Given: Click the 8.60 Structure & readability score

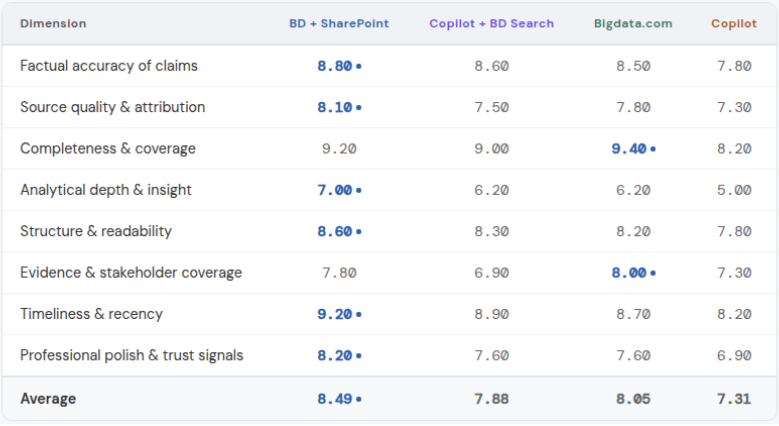Looking at the screenshot, I should click(335, 231).
